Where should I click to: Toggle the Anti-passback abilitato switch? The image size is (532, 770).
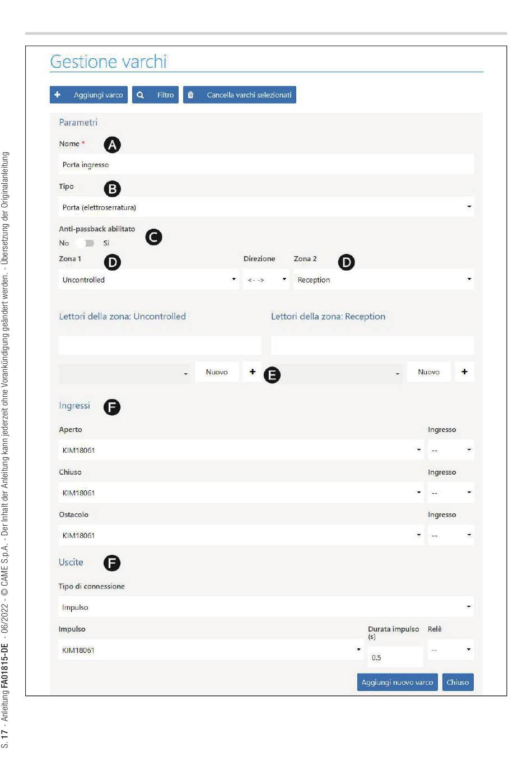point(85,243)
